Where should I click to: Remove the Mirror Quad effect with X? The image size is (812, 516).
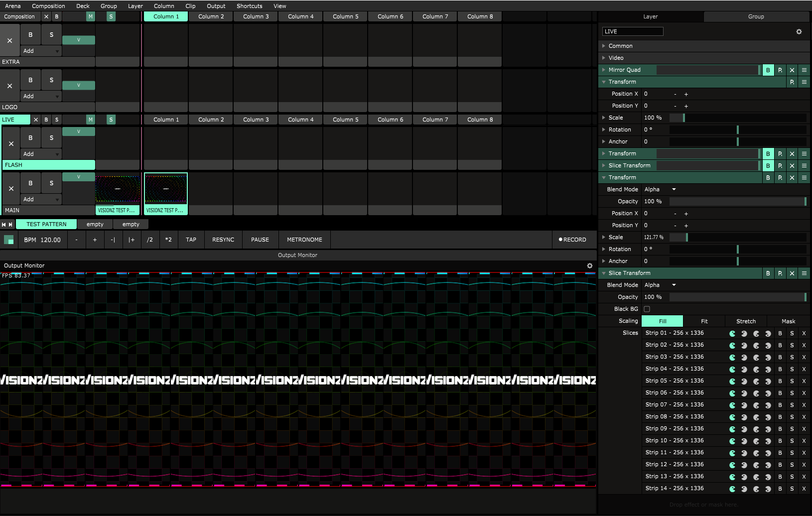[x=792, y=70]
